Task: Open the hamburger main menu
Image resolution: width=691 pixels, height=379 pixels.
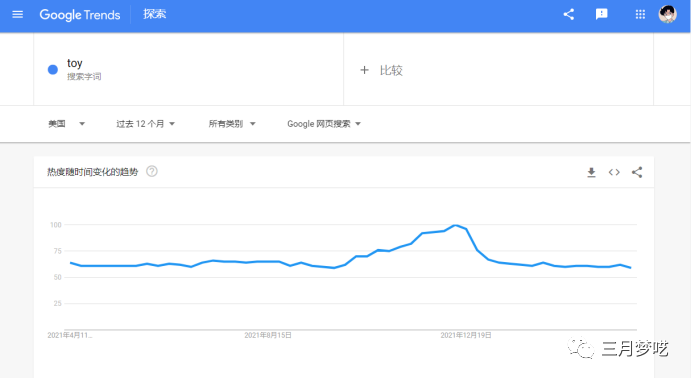Action: (18, 15)
